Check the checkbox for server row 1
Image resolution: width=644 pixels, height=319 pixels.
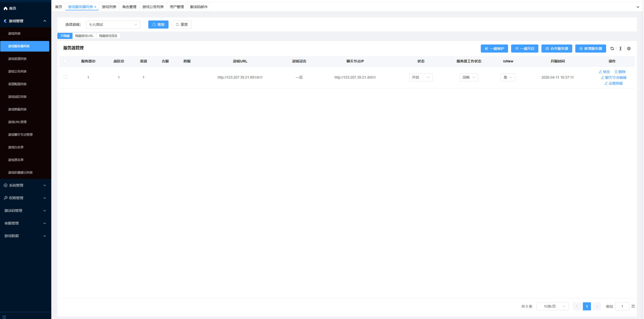coord(65,77)
